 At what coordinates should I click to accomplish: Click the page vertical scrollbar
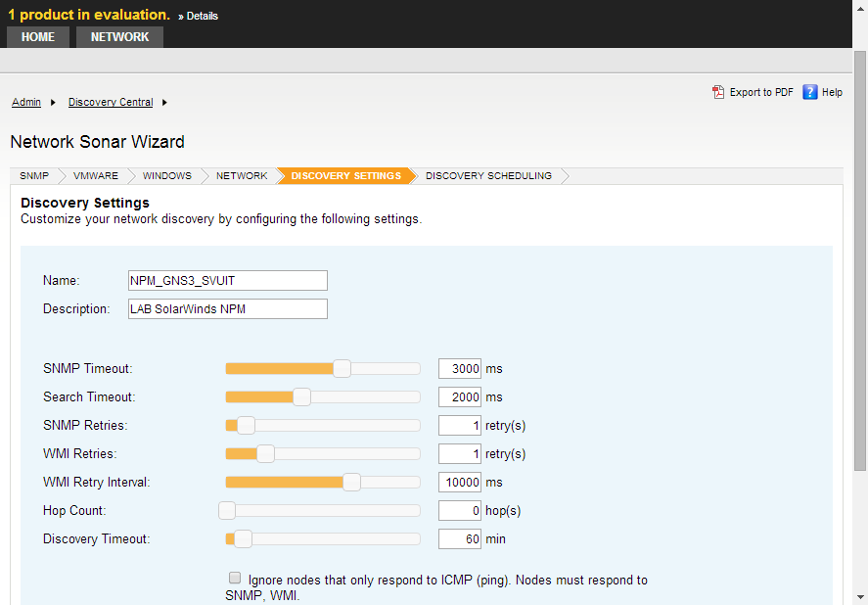(860, 260)
